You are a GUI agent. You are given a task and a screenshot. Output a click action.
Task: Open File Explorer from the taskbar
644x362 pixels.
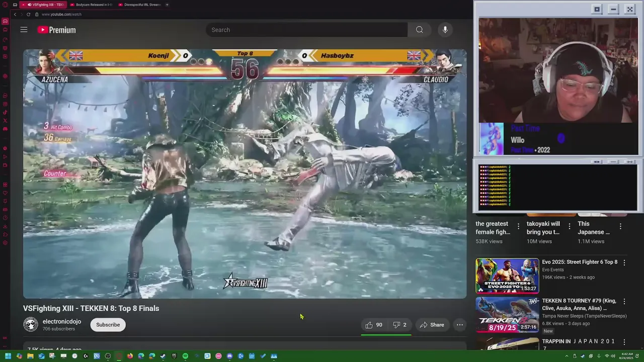click(30, 356)
